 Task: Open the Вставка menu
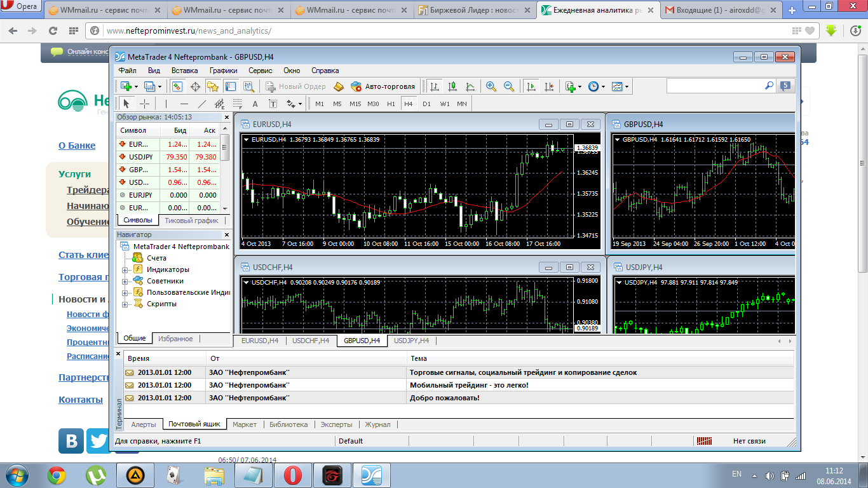pos(184,71)
